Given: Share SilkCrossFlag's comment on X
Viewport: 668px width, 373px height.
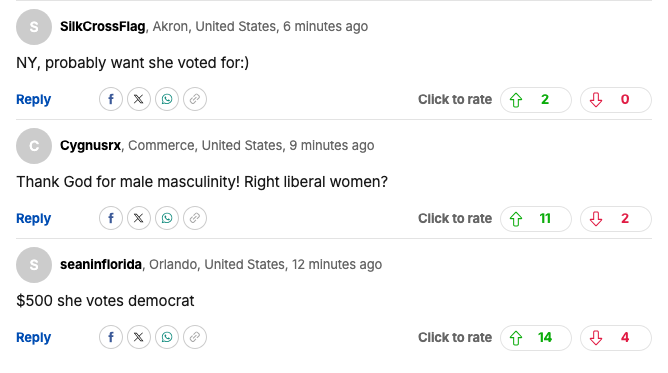Looking at the screenshot, I should (139, 99).
